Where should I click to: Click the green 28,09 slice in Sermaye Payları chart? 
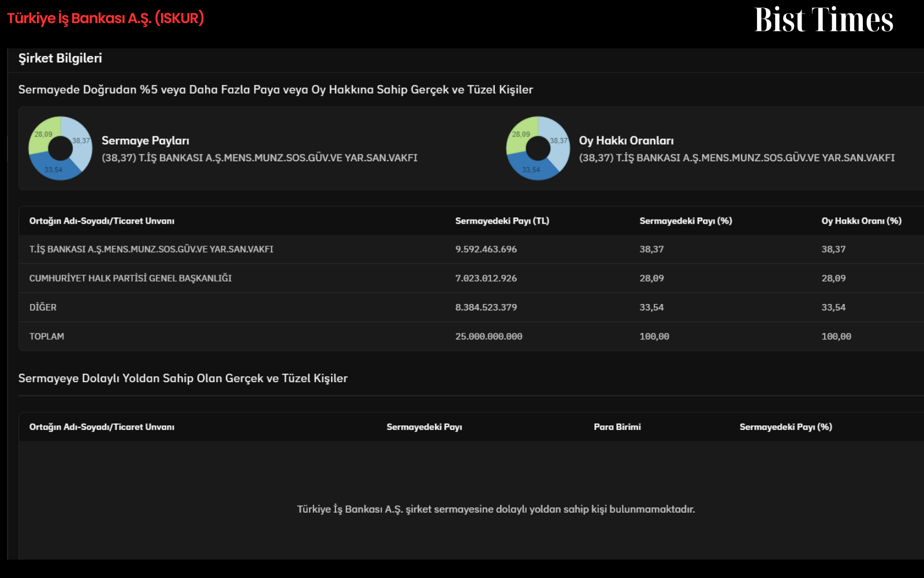(43, 135)
